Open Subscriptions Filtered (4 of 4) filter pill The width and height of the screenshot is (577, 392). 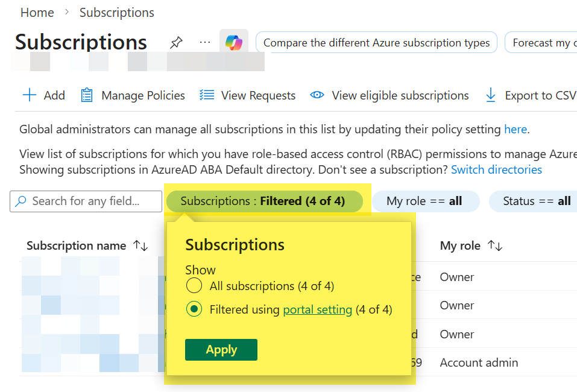tap(265, 201)
